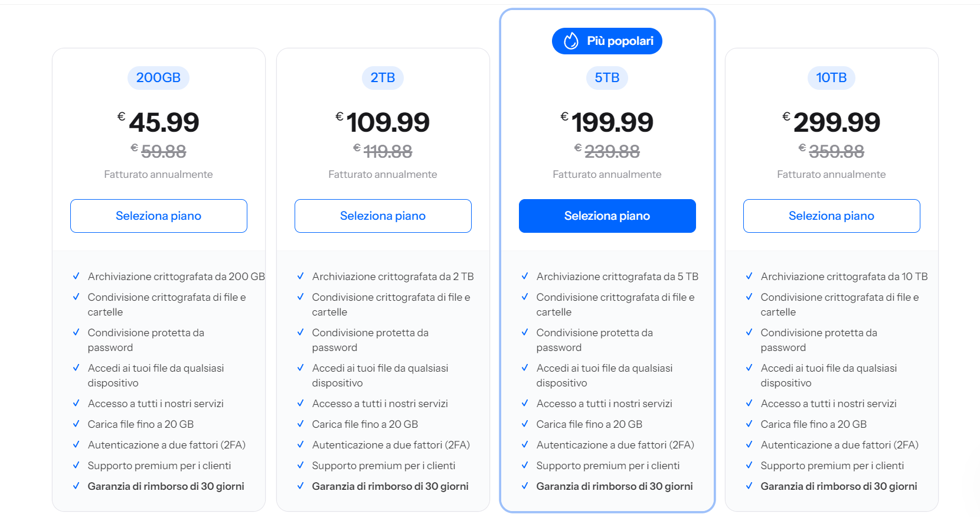The width and height of the screenshot is (980, 517).
Task: Click checkmark beside Archiviazione crittografata da 5 TB
Action: pyautogui.click(x=525, y=276)
